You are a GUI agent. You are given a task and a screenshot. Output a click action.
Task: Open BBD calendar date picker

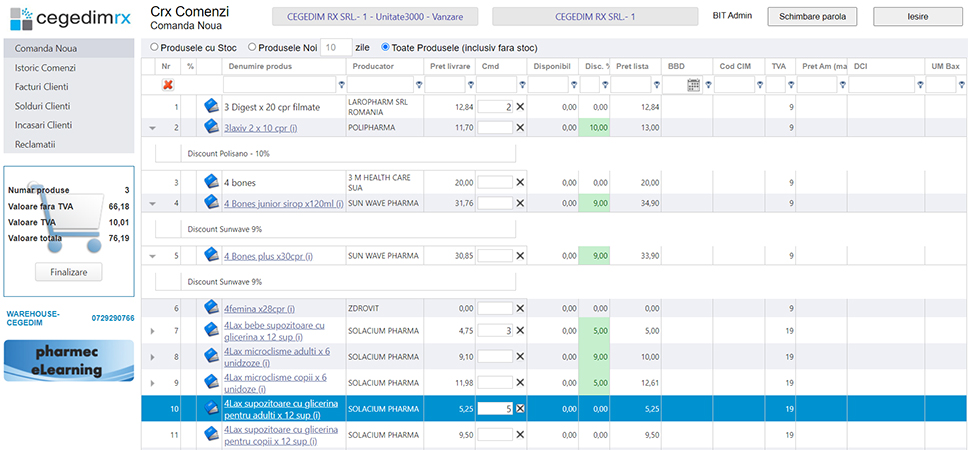pos(693,85)
